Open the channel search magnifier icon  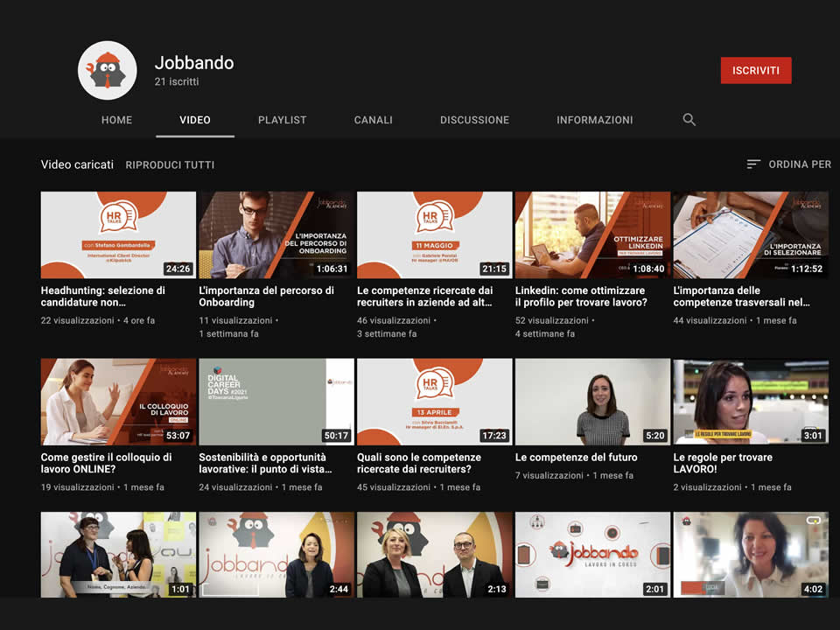pos(689,120)
